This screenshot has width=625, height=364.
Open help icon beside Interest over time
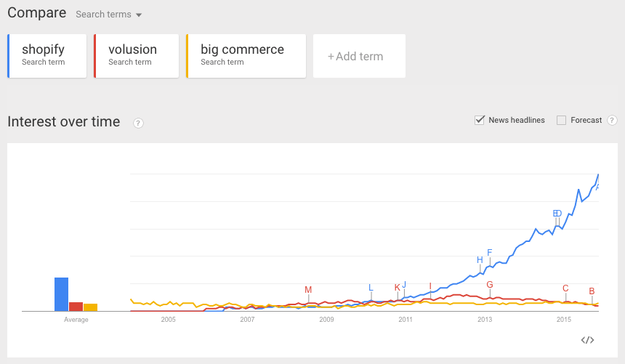(x=138, y=124)
